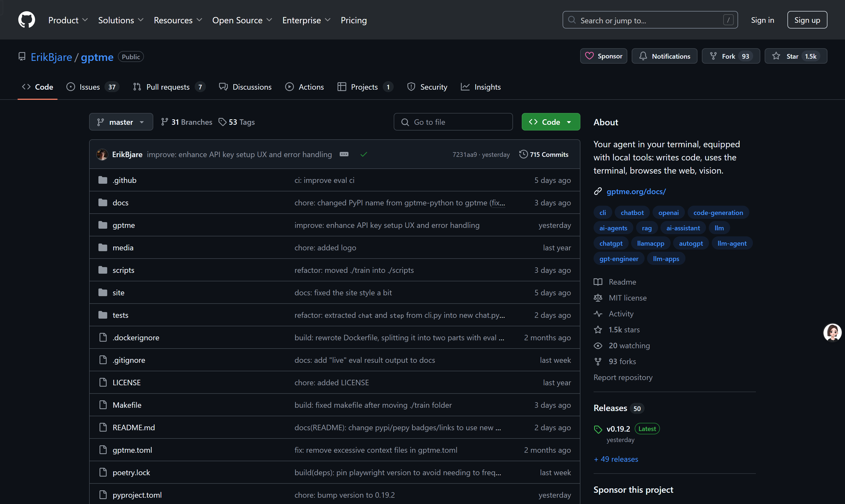Open the .dockerignore file
Viewport: 845px width, 504px height.
(136, 337)
